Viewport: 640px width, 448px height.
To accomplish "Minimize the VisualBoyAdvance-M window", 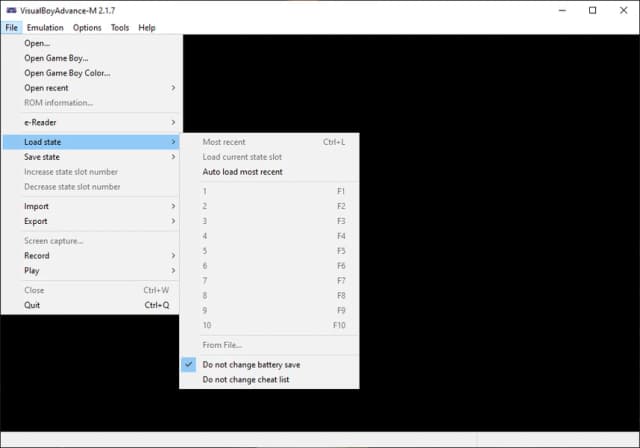I will click(562, 11).
